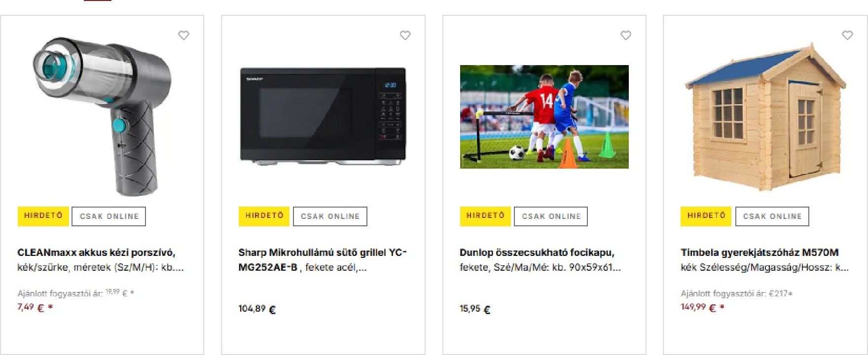Screen dimensions: 868x355
Task: Open Dunlop összecsukható focikapu title link
Action: [537, 252]
